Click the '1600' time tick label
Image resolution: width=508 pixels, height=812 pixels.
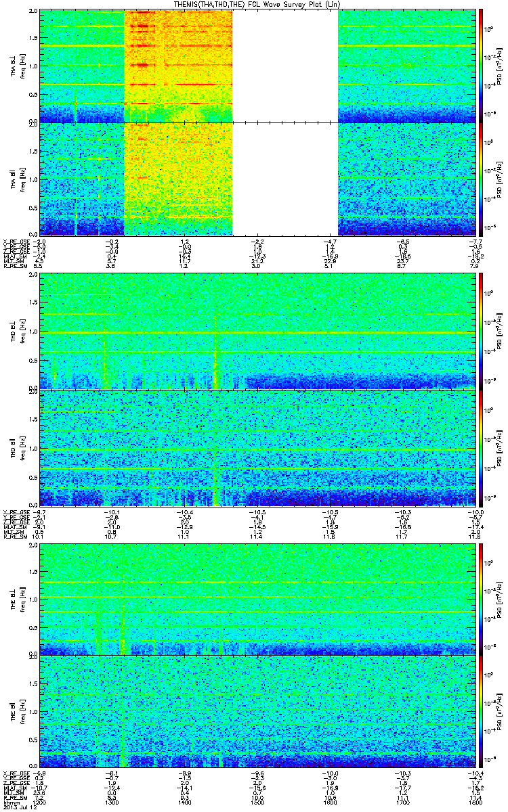click(330, 802)
